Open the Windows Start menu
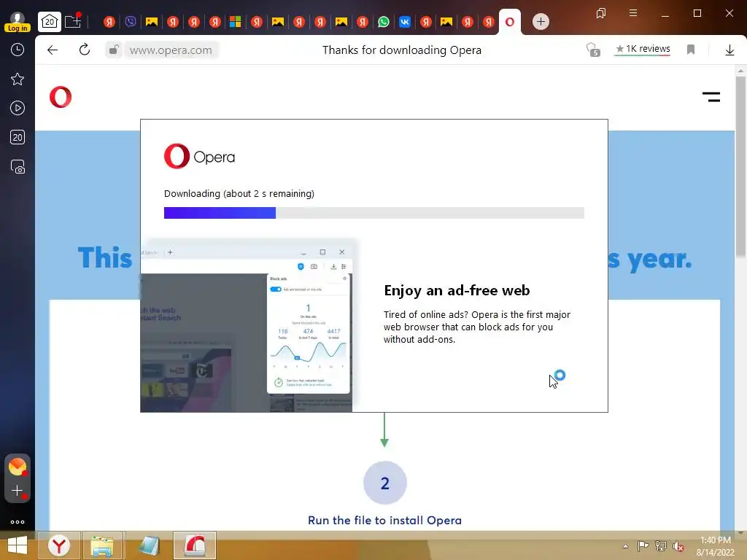747x560 pixels. point(18,545)
